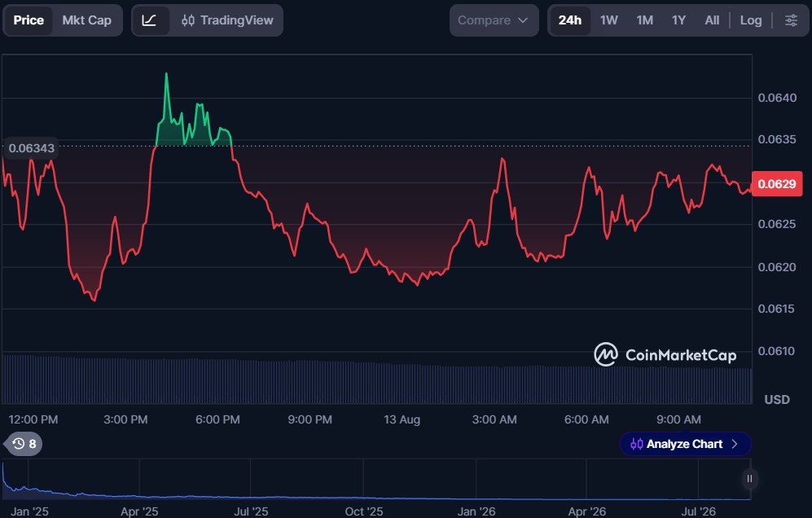This screenshot has width=812, height=518.
Task: Click the 0.0610 price axis label
Action: (x=776, y=351)
